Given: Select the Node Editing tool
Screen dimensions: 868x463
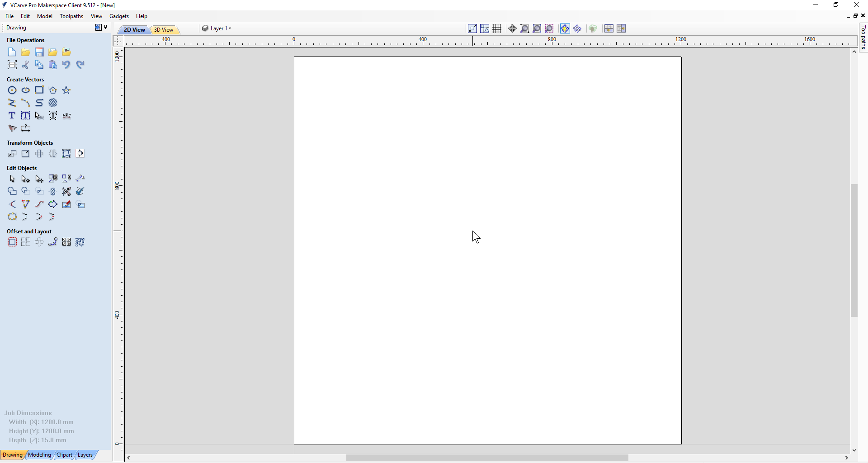Looking at the screenshot, I should coord(26,179).
